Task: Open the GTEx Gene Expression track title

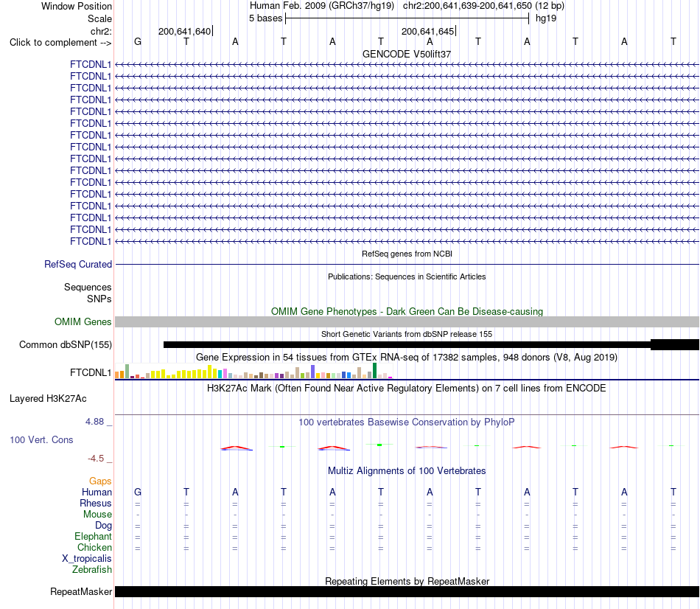Action: pyautogui.click(x=407, y=357)
